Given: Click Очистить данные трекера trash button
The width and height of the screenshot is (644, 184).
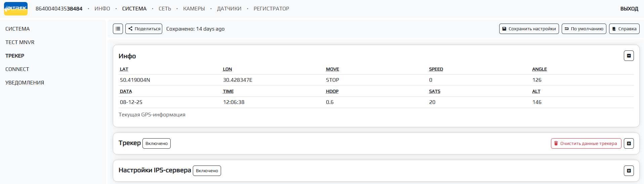Looking at the screenshot, I should point(586,144).
